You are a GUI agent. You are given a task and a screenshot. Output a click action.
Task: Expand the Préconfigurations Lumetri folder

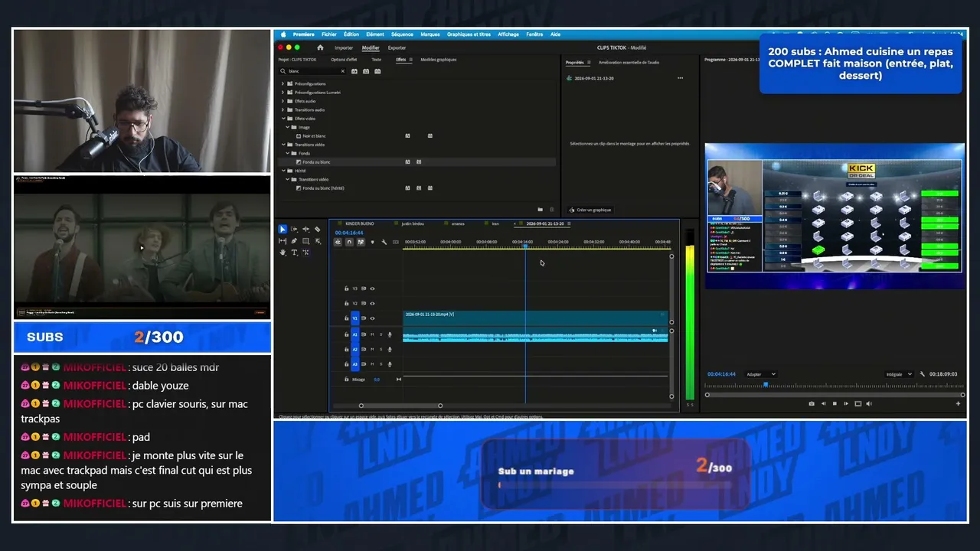(x=283, y=92)
